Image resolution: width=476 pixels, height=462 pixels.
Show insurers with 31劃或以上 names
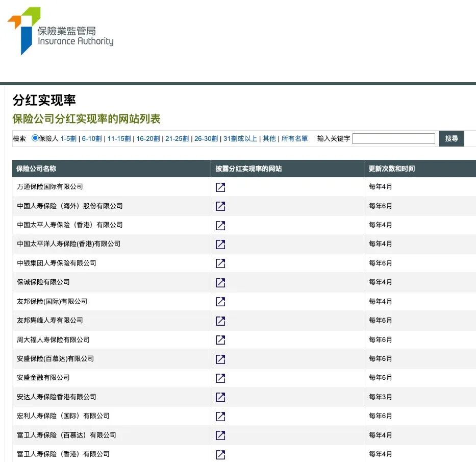pyautogui.click(x=240, y=139)
